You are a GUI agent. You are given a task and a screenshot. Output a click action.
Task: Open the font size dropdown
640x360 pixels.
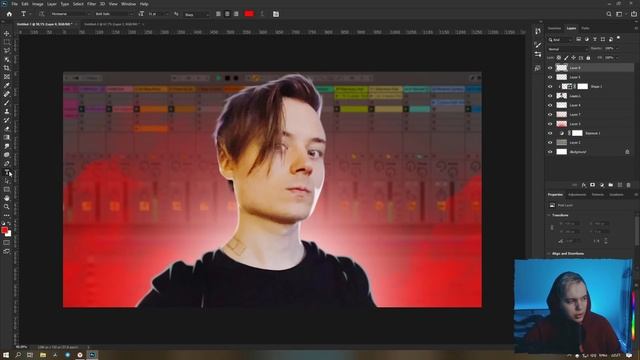coord(158,14)
